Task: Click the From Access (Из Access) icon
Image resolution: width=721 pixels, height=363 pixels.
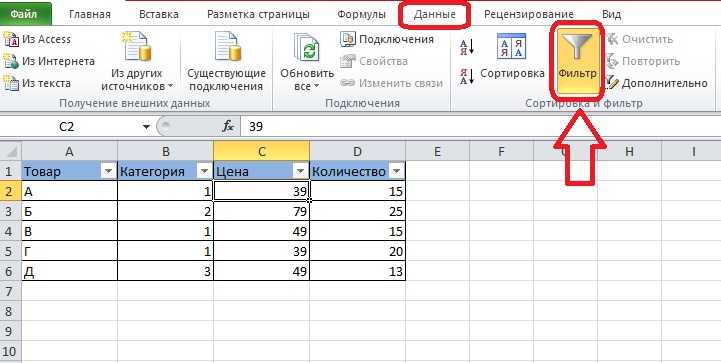Action: 11,40
